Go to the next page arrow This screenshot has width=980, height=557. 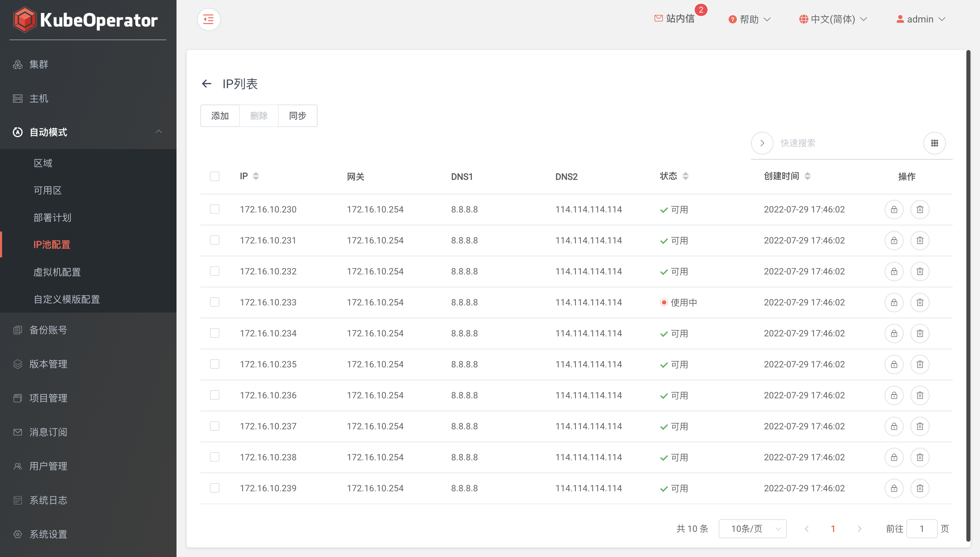tap(859, 529)
